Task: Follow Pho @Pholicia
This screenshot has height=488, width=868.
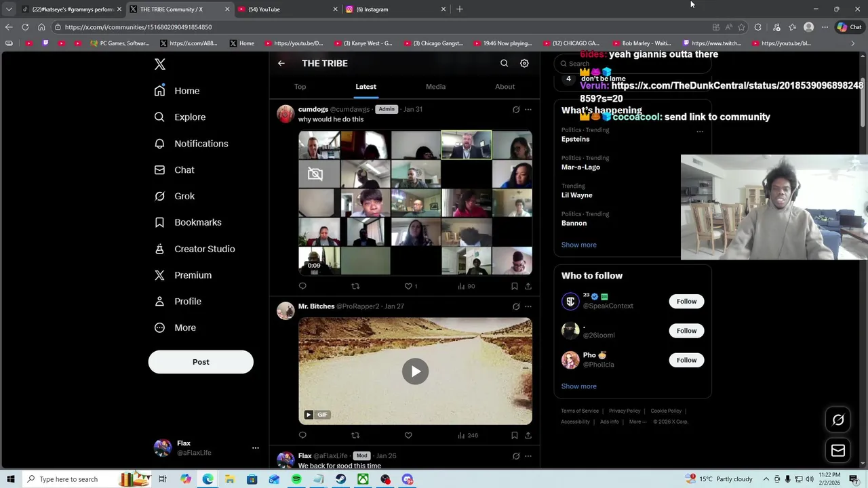Action: (686, 360)
